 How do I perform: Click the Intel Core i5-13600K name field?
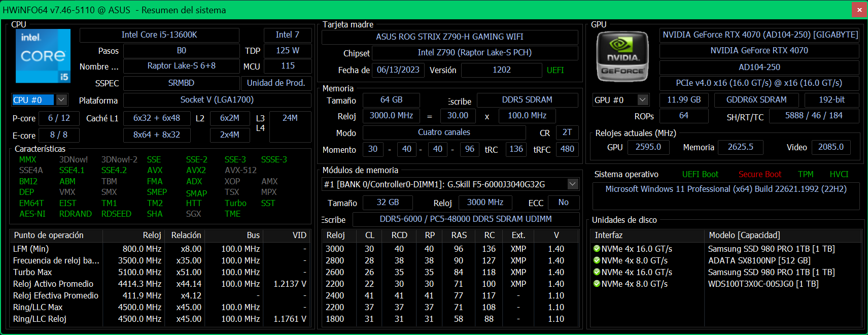(159, 35)
